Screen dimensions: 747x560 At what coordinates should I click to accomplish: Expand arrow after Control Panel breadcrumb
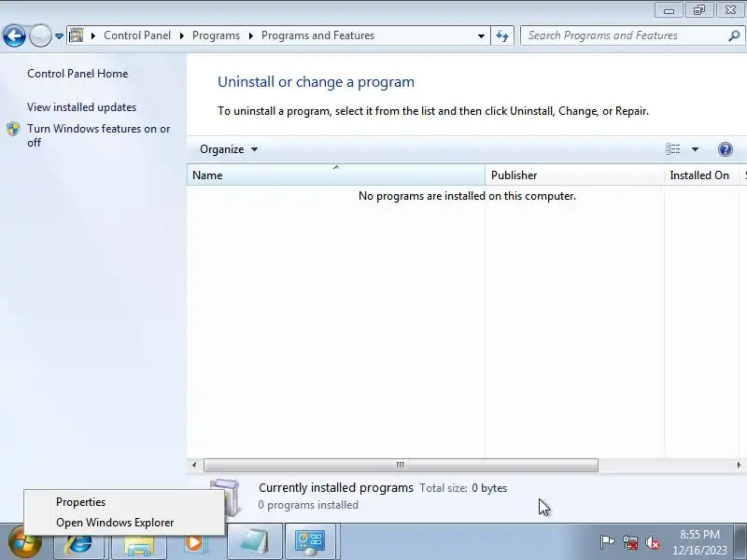181,36
